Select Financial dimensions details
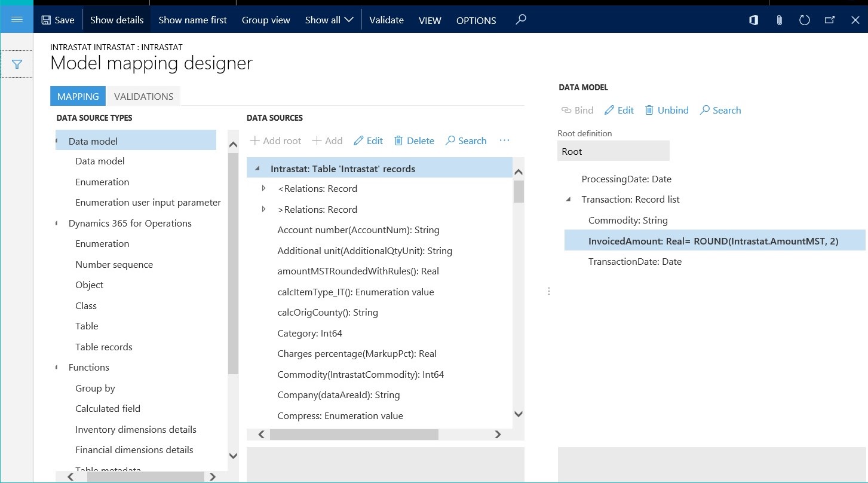This screenshot has height=483, width=868. (x=134, y=450)
